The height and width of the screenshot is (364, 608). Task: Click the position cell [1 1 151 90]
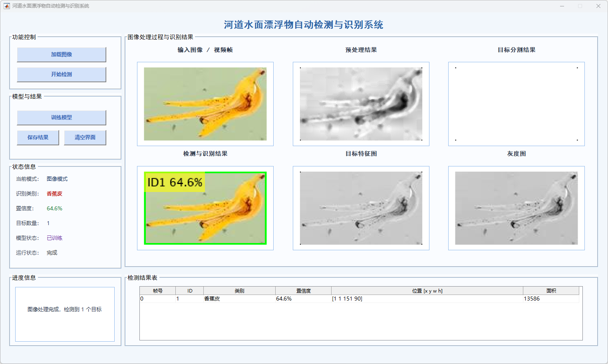coord(347,299)
